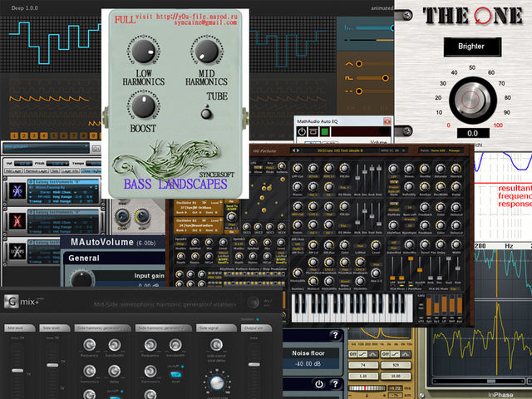Select the Output vol tab in Gmix+
Viewport: 532px width, 399px height.
coord(256,328)
